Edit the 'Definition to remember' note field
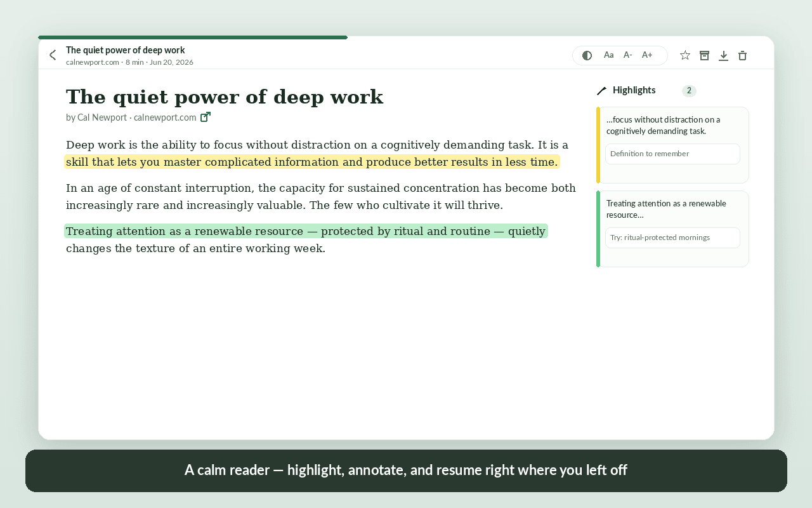This screenshot has height=508, width=812. [672, 154]
